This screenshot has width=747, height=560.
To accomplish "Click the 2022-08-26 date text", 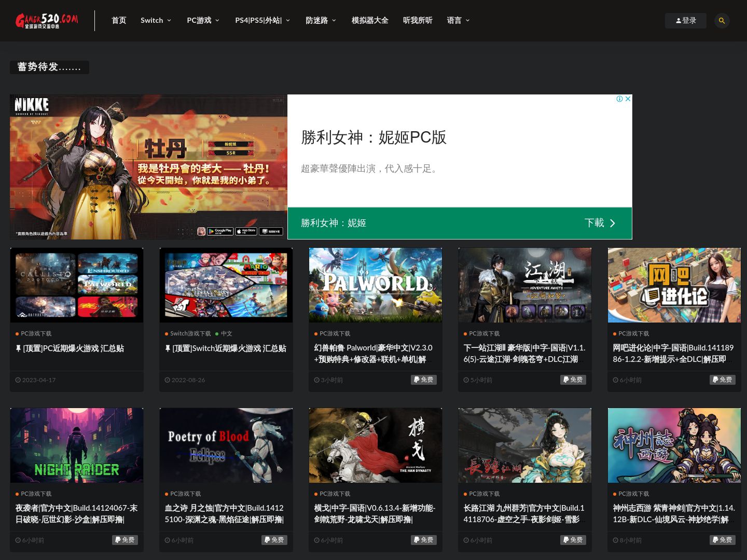I will click(188, 380).
